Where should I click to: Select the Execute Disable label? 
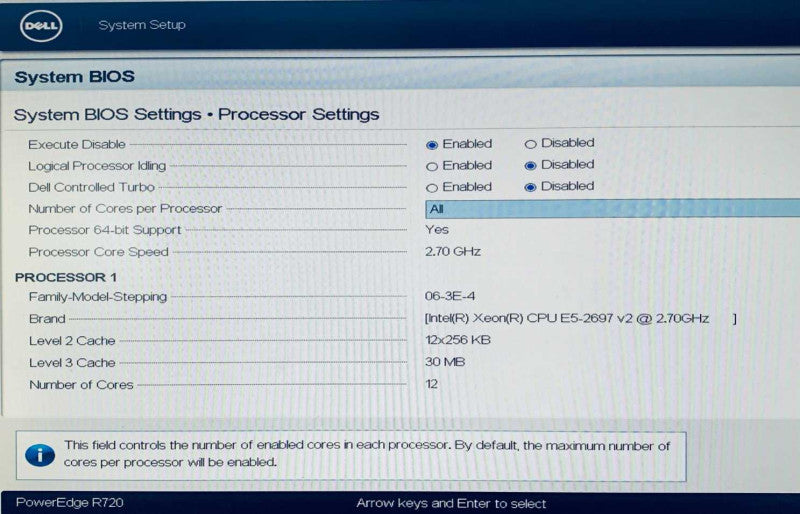pos(77,144)
